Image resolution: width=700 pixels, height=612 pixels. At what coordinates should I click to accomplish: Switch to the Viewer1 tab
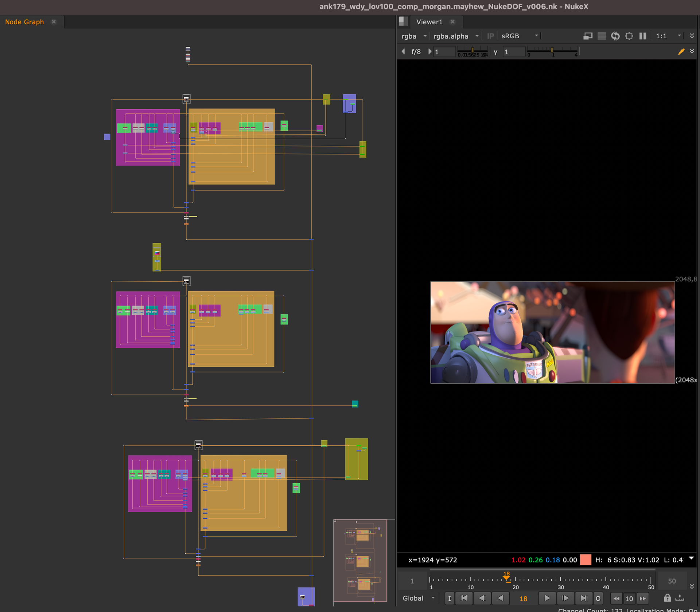(x=429, y=22)
